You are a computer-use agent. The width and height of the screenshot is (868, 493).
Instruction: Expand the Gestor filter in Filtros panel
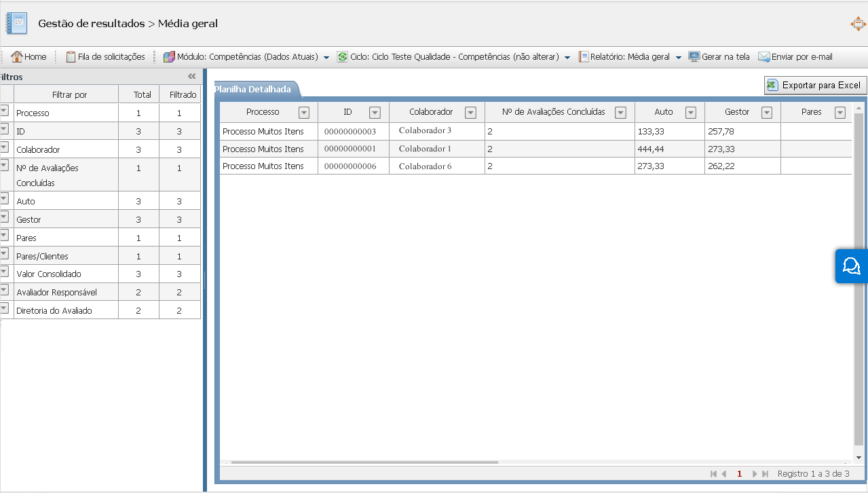point(5,219)
